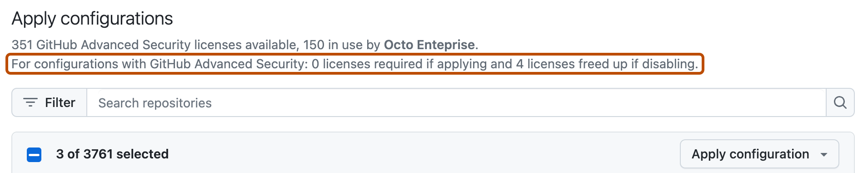868x173 pixels.
Task: Click the bold Octo Enteprise name
Action: [429, 45]
